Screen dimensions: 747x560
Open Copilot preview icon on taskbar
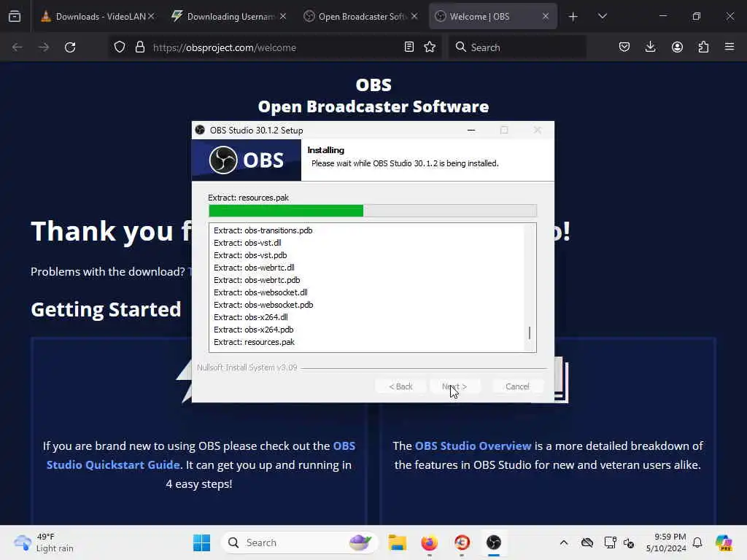click(724, 542)
